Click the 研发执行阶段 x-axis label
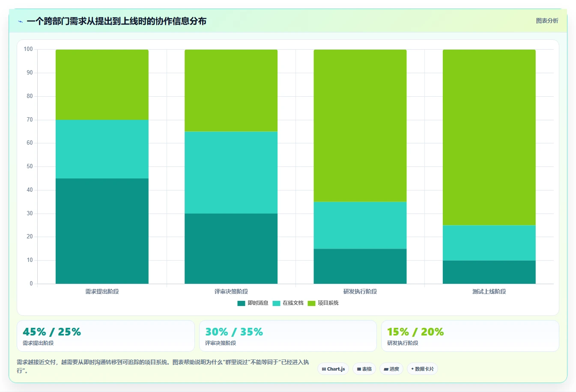576x392 pixels. 360,291
